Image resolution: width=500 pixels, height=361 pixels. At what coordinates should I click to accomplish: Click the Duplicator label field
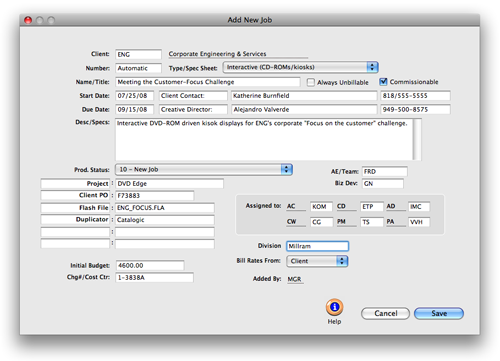click(x=75, y=220)
